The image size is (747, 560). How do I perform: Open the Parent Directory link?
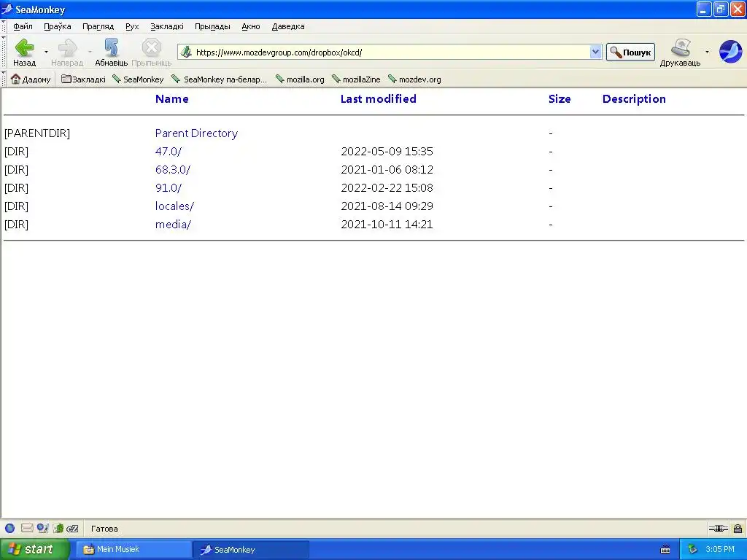(x=196, y=133)
